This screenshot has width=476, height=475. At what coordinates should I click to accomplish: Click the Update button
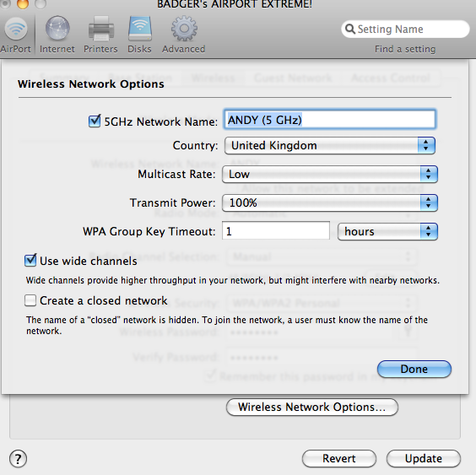(424, 459)
